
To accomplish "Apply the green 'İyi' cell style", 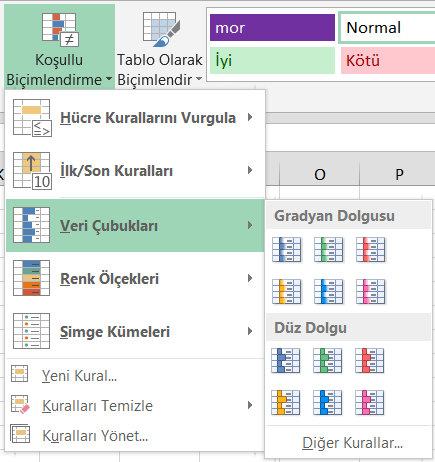I will (272, 60).
